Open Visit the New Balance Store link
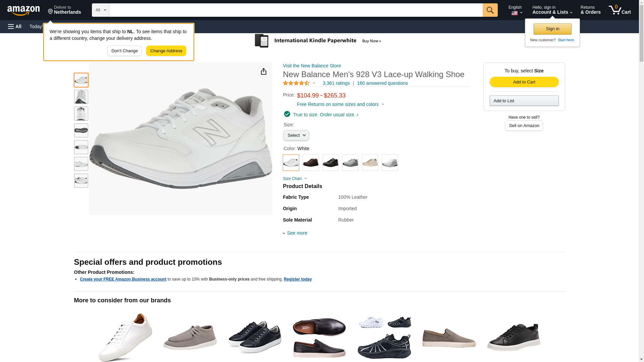The image size is (644, 362). (x=312, y=66)
